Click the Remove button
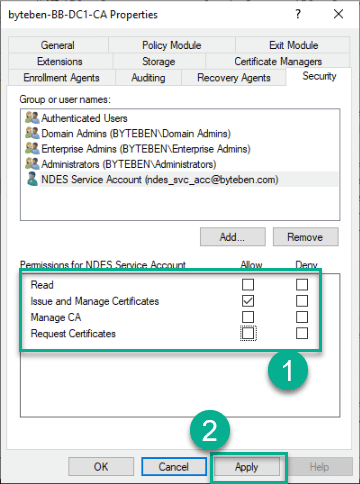360x484 pixels. [305, 237]
